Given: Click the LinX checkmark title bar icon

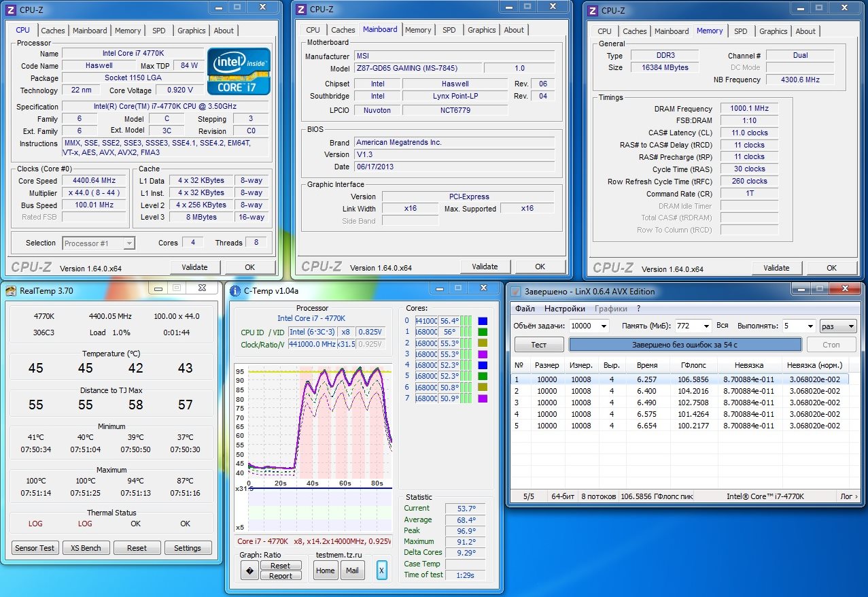Looking at the screenshot, I should [517, 292].
